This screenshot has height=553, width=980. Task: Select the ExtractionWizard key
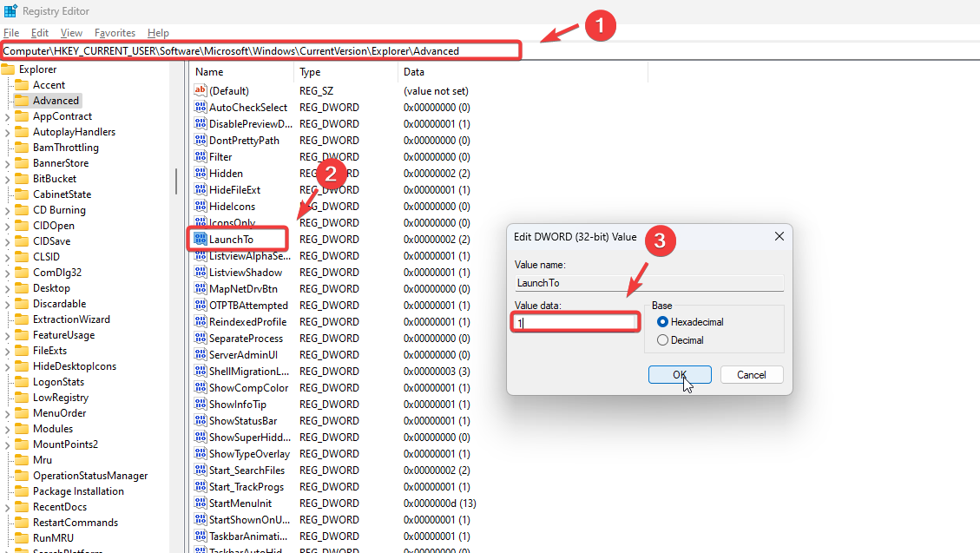71,319
